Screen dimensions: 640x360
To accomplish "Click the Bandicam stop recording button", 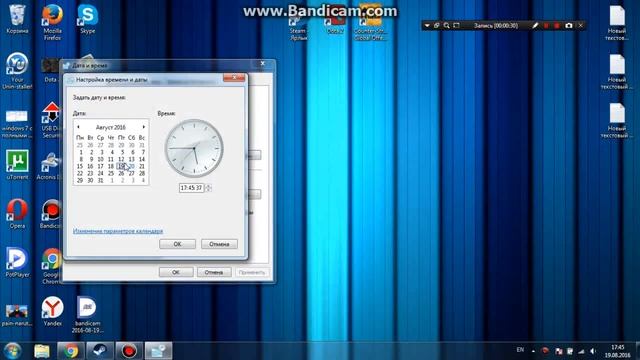I will (x=557, y=25).
